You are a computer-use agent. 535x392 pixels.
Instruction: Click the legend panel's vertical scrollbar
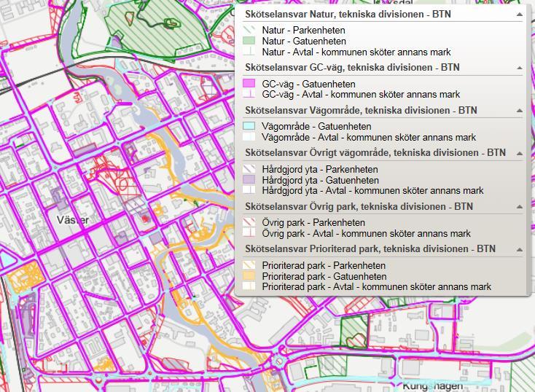pos(530,150)
